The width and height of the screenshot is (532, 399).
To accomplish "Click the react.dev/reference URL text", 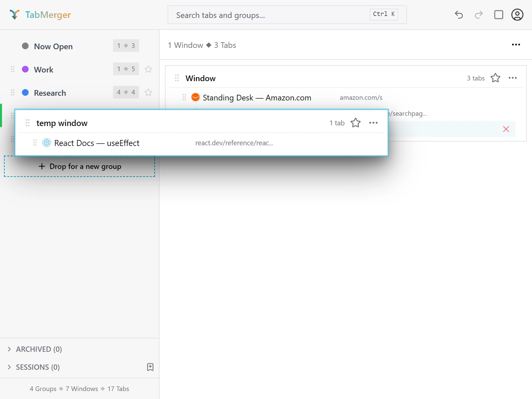I will pyautogui.click(x=234, y=143).
